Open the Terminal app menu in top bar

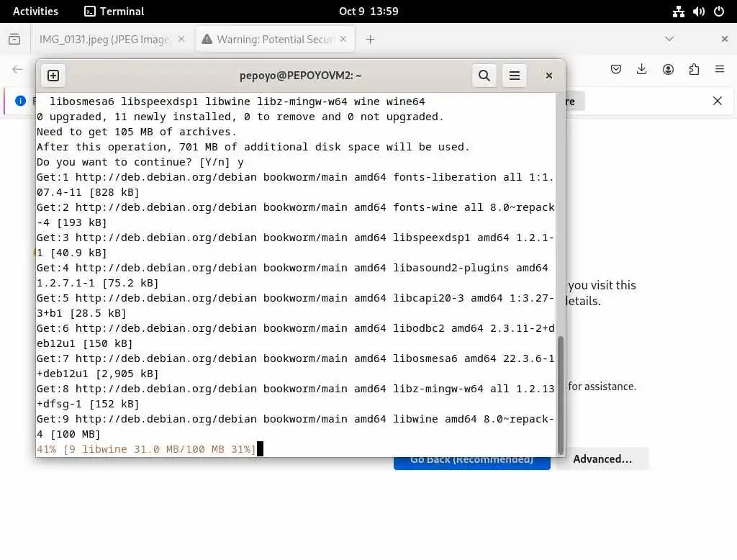coord(114,12)
